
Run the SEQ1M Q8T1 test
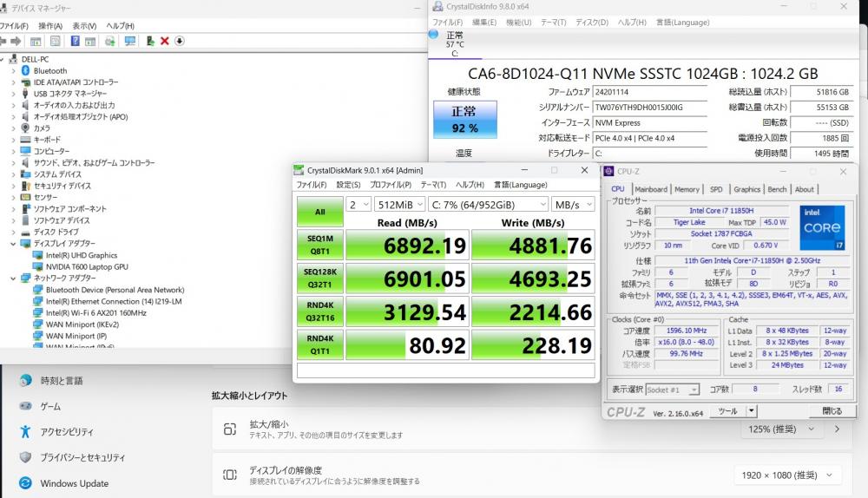pyautogui.click(x=320, y=245)
